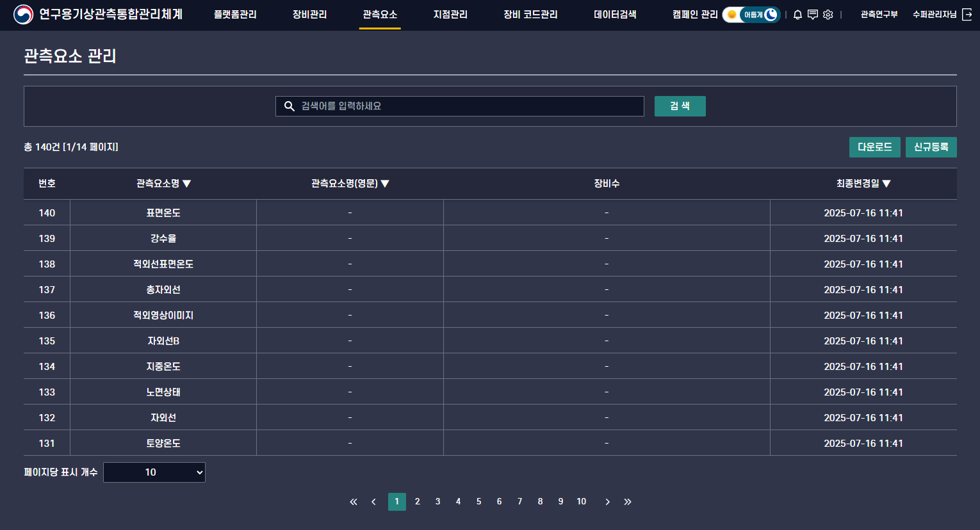This screenshot has width=980, height=530.
Task: Sort by 최종변경일 column arrow
Action: point(886,184)
